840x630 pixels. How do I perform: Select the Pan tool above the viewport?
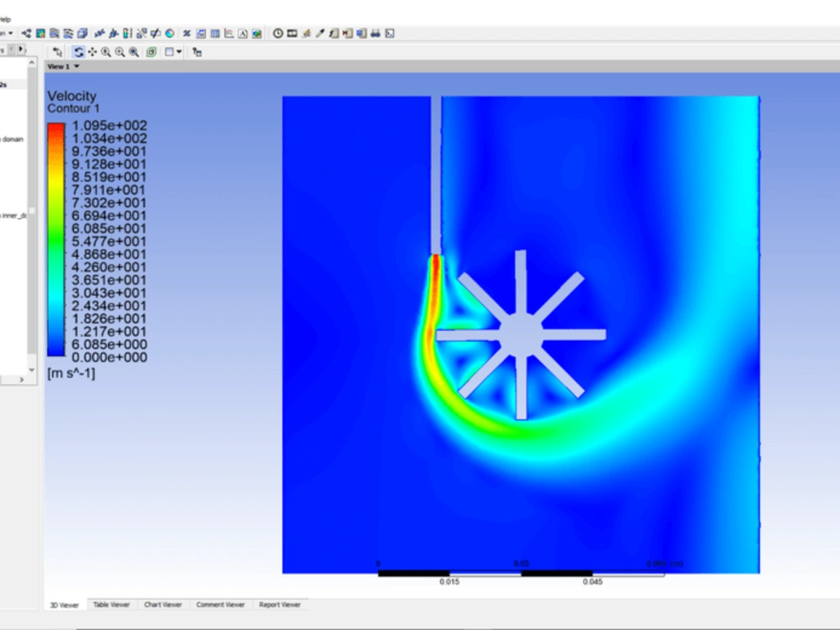point(92,51)
